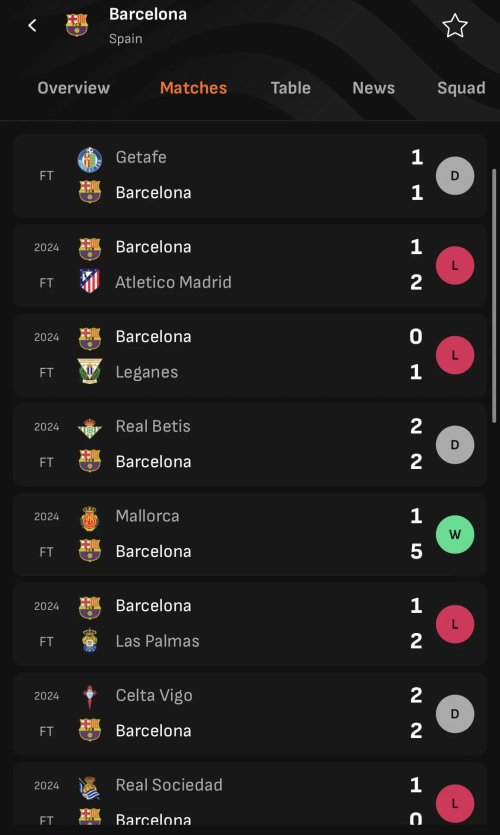Switch to the Table tab
Viewport: 500px width, 835px height.
[x=290, y=88]
